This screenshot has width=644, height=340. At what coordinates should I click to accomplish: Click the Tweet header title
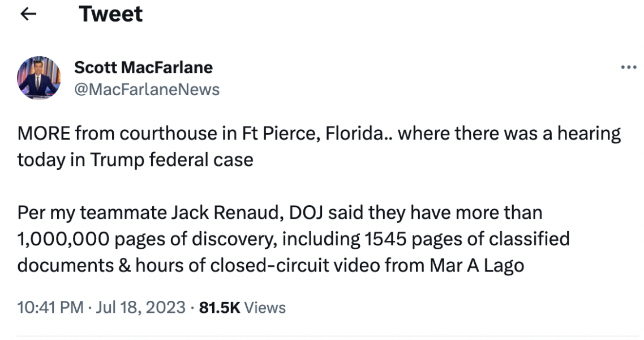tap(111, 14)
